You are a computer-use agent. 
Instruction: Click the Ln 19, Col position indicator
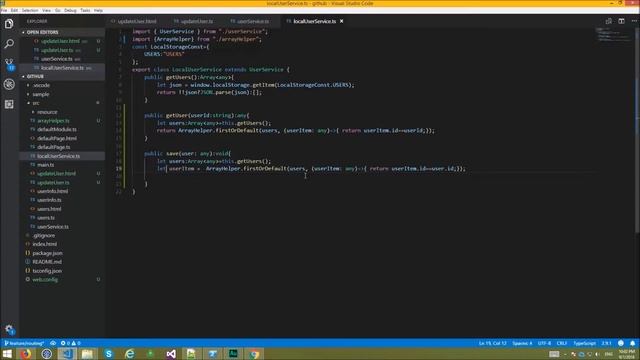(x=492, y=343)
